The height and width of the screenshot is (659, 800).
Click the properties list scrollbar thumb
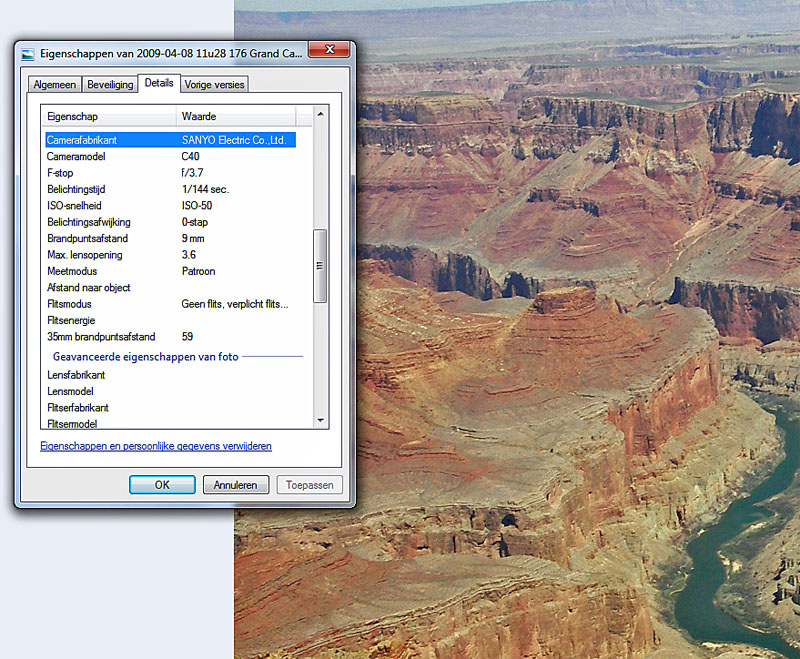point(320,265)
